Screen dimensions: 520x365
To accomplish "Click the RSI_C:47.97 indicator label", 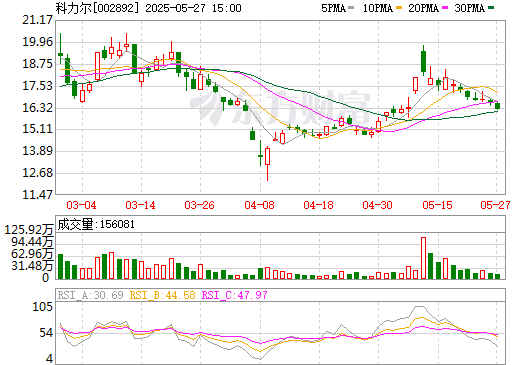I will (235, 295).
